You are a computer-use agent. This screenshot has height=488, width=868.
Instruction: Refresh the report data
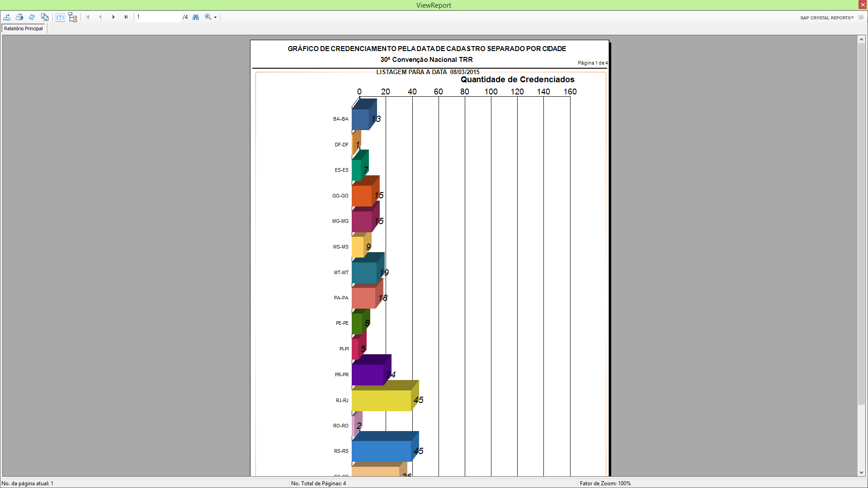pyautogui.click(x=32, y=17)
